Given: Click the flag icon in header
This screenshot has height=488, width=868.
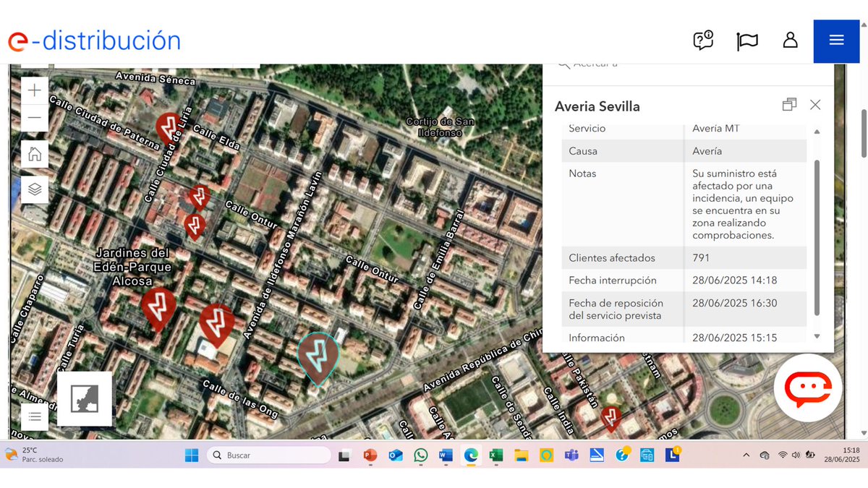Looking at the screenshot, I should tap(747, 41).
